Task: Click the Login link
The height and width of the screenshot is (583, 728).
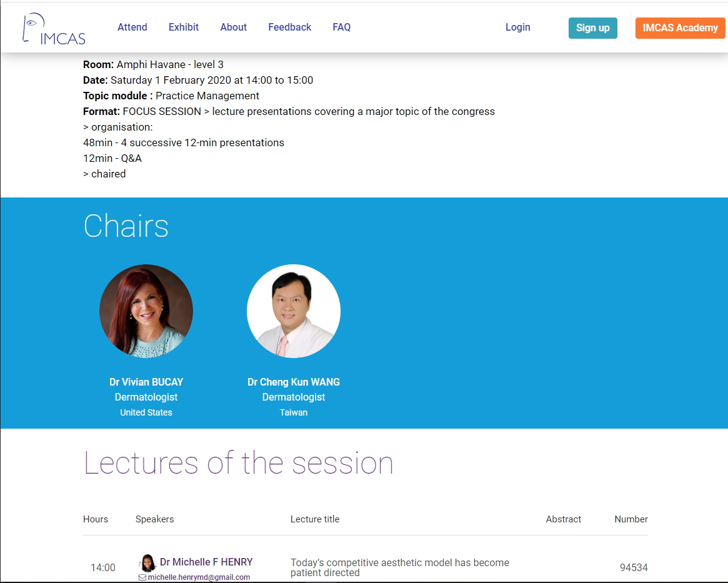Action: (517, 27)
